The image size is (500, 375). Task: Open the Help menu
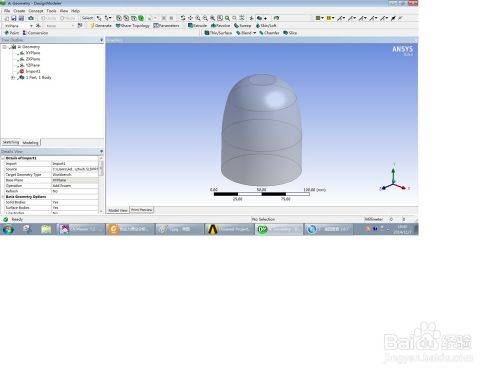click(75, 11)
